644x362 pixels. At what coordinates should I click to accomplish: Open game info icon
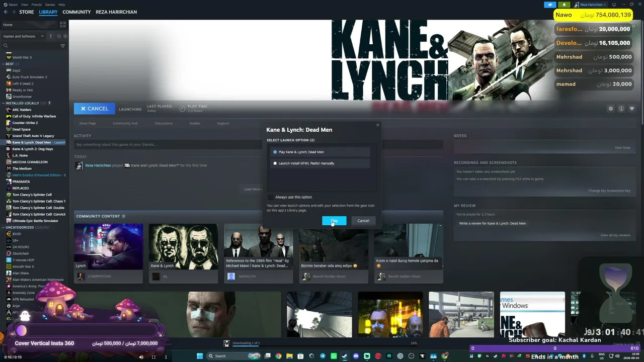[x=621, y=109]
